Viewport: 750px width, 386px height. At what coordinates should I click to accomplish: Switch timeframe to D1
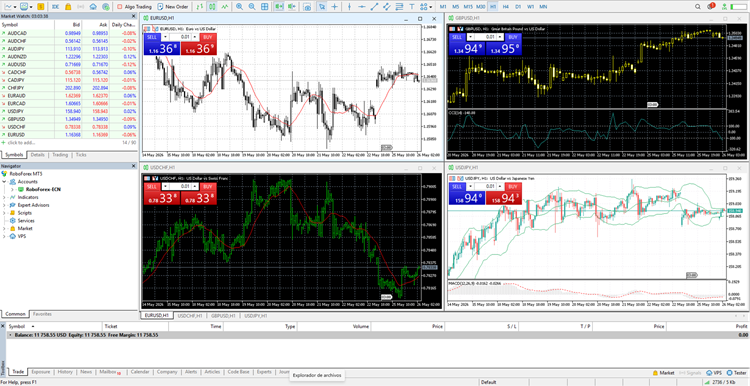coord(518,7)
